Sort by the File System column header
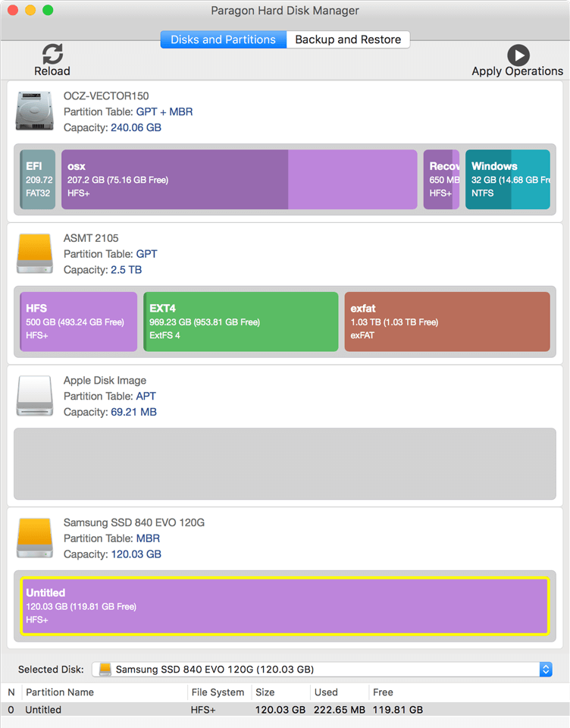 [x=218, y=692]
